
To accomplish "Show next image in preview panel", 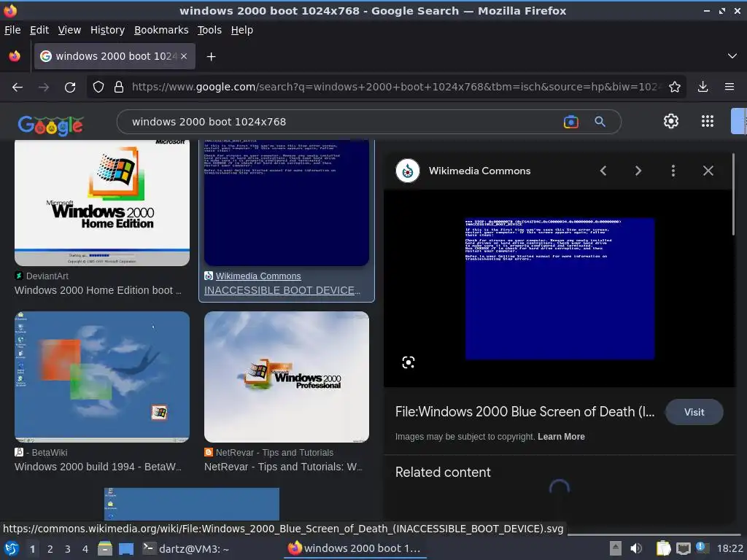I will tap(638, 171).
